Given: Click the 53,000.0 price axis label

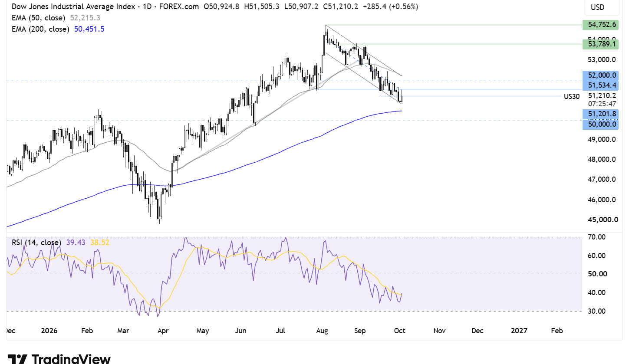Looking at the screenshot, I should 601,59.
